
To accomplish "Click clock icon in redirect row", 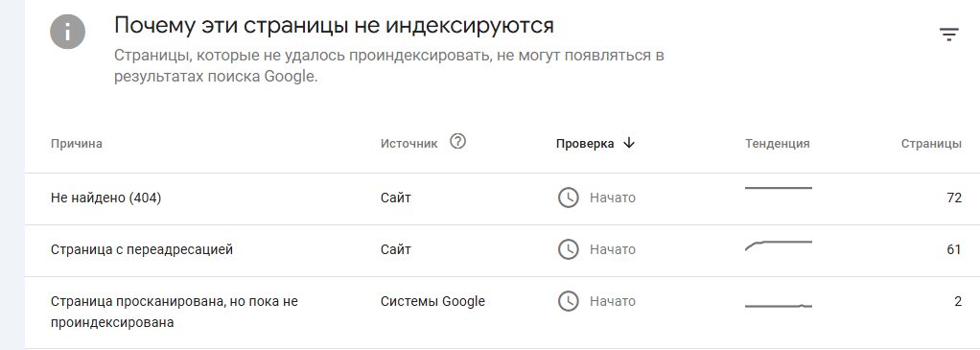I will tap(568, 249).
